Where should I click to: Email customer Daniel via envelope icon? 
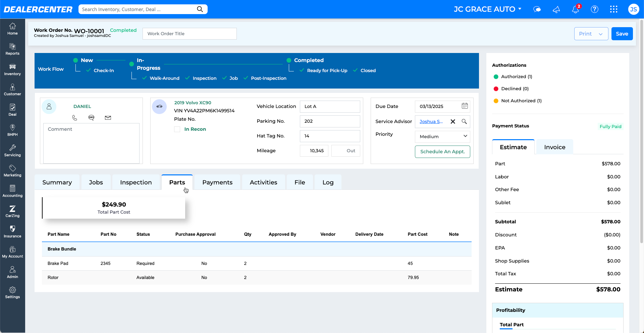click(108, 118)
